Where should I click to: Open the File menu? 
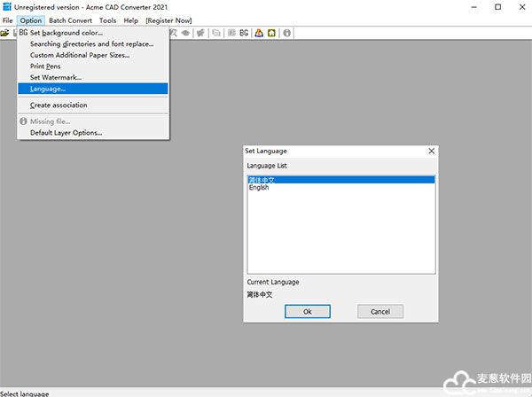pos(7,20)
